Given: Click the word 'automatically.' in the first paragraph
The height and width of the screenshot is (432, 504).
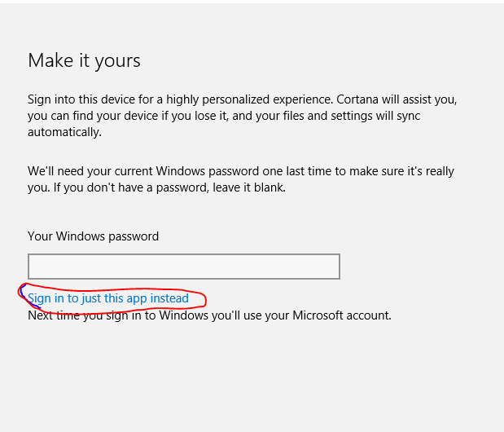Looking at the screenshot, I should 64,132.
